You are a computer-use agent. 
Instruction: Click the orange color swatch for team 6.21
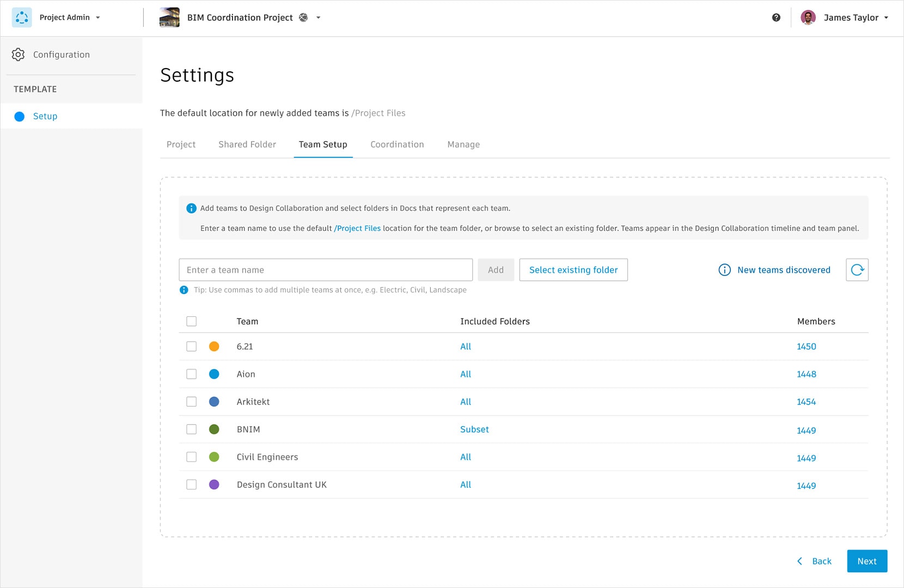[214, 346]
